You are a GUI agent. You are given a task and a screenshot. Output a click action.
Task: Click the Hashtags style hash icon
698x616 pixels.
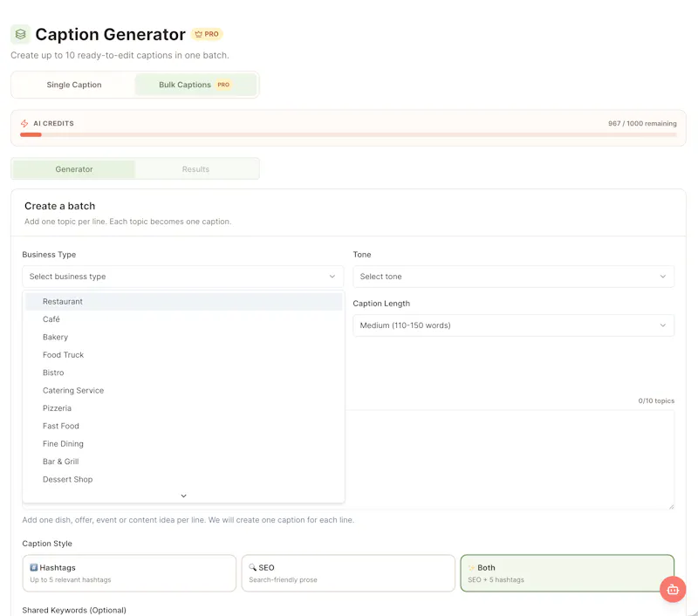point(33,567)
